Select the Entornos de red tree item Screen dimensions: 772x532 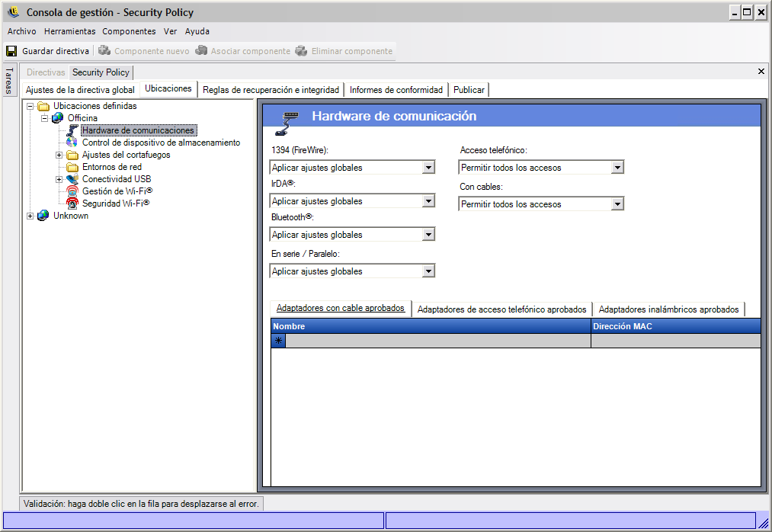[111, 167]
